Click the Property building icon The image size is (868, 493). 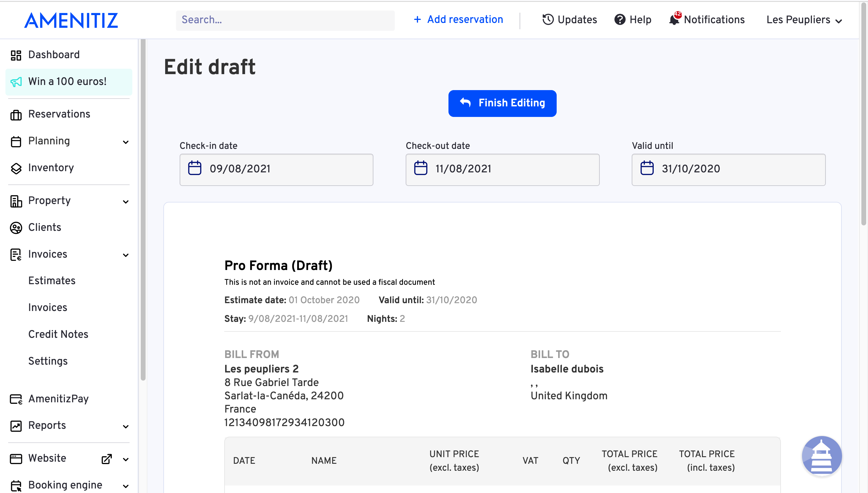(x=16, y=201)
